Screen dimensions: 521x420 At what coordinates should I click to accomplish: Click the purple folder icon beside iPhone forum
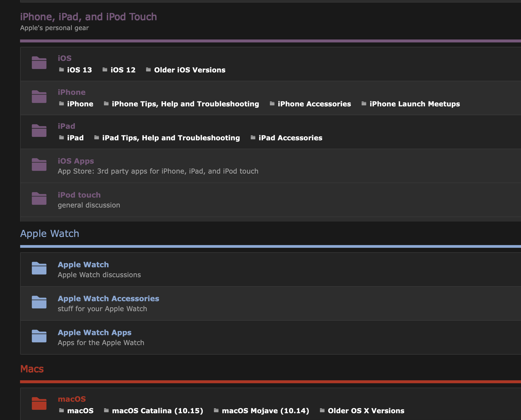pyautogui.click(x=39, y=97)
